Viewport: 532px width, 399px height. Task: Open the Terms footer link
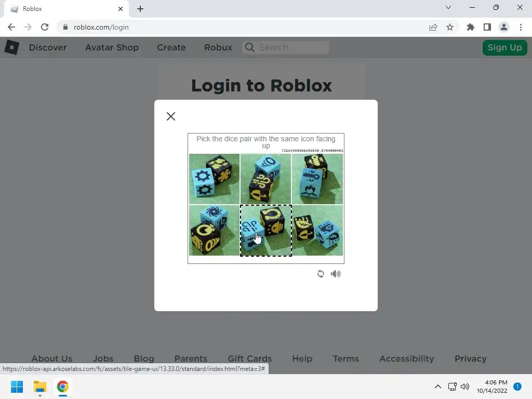point(345,358)
